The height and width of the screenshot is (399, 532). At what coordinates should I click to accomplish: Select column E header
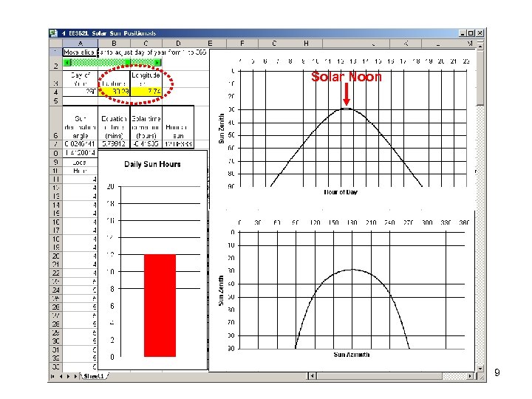(x=210, y=44)
